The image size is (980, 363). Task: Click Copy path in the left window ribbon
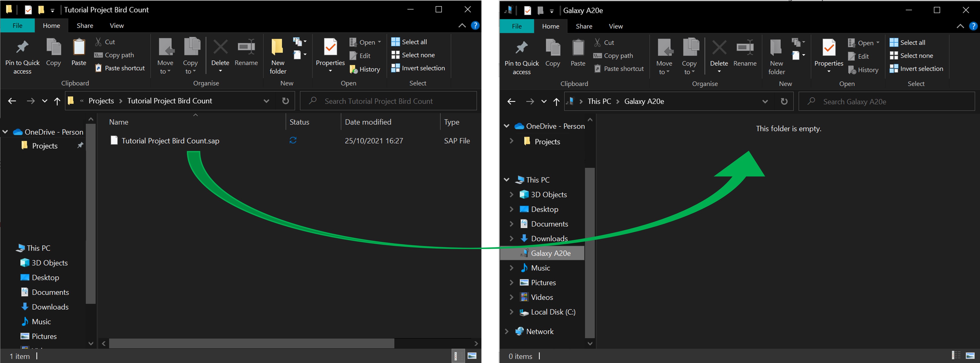pyautogui.click(x=114, y=55)
